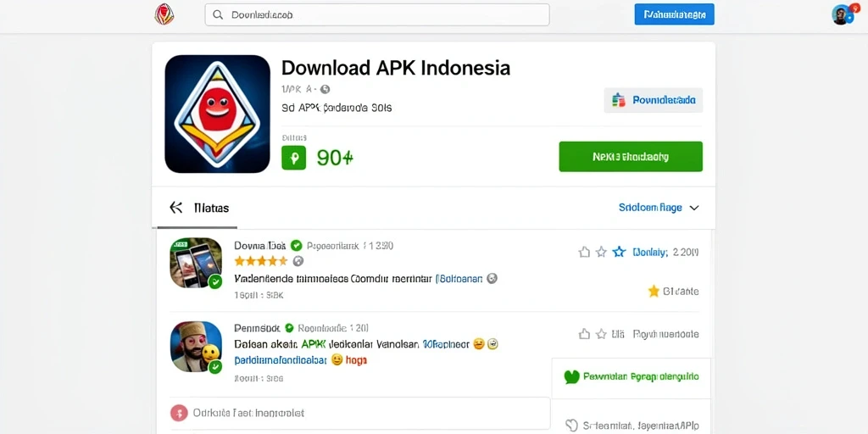Click the gray info circle under first reviewer's stars
The image size is (868, 434).
[298, 261]
